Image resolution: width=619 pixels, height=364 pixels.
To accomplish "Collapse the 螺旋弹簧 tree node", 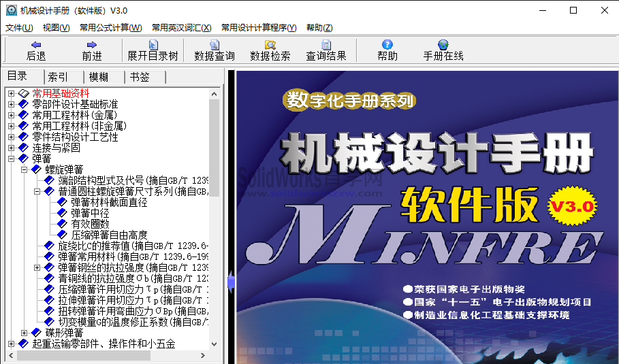I will click(x=25, y=169).
